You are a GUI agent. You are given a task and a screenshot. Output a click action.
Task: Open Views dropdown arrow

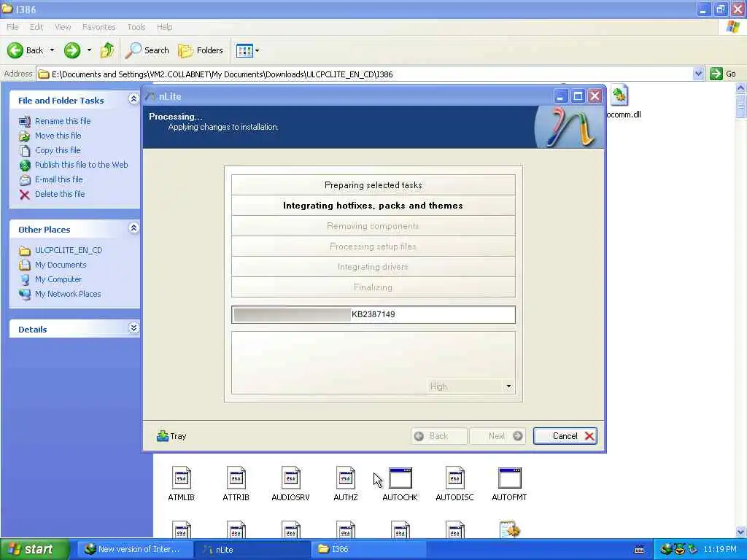coord(258,50)
